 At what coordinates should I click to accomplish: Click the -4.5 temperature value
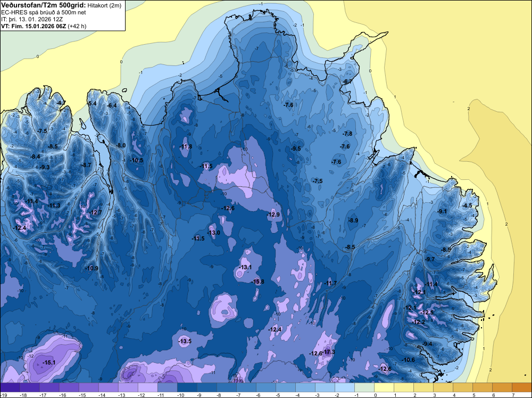(x=467, y=205)
